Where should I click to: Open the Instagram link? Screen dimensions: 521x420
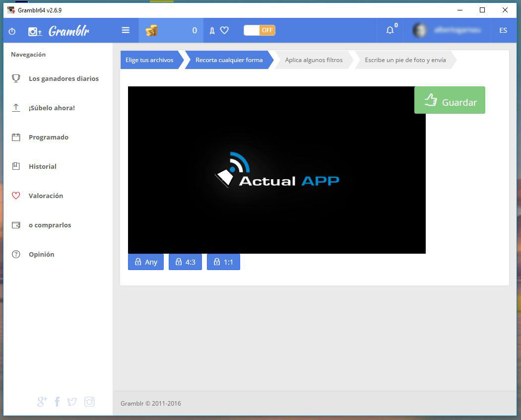coord(89,402)
